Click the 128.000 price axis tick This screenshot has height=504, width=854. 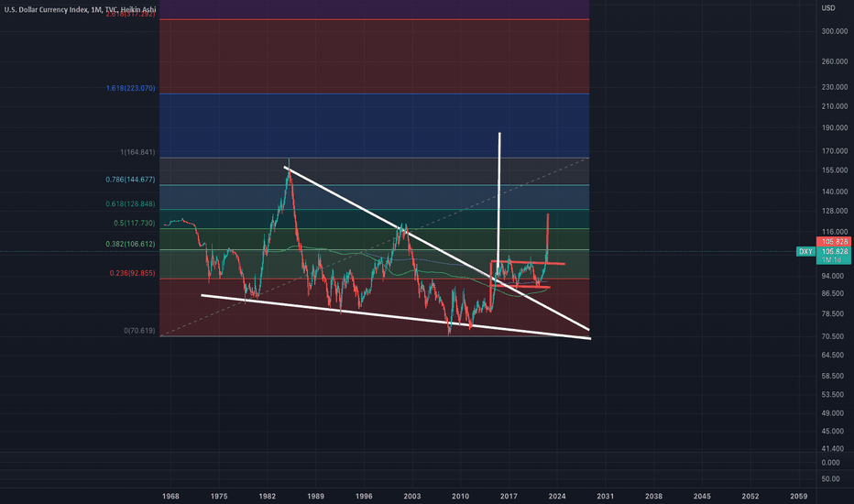click(x=835, y=211)
